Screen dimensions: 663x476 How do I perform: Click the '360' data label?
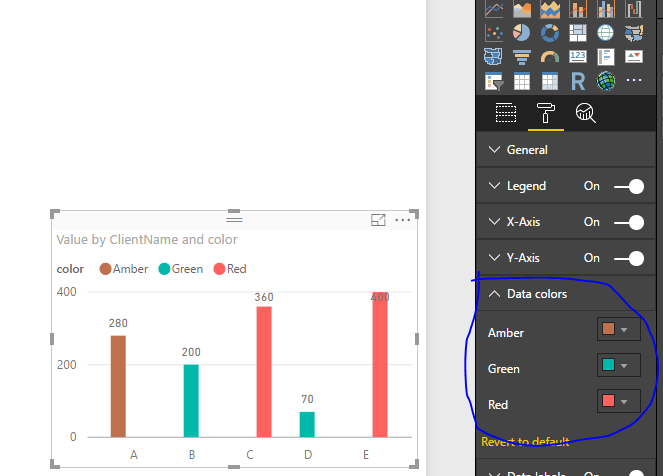point(264,297)
